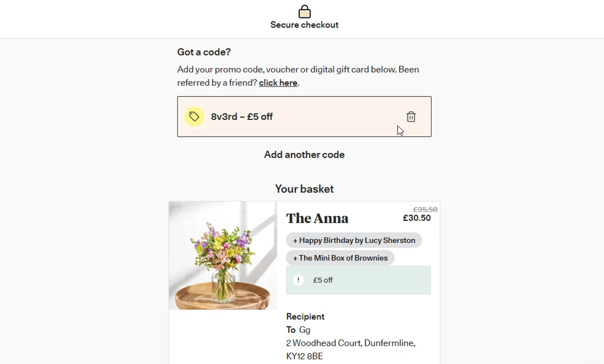This screenshot has width=604, height=364.
Task: Click the yellow price tag icon
Action: click(194, 117)
